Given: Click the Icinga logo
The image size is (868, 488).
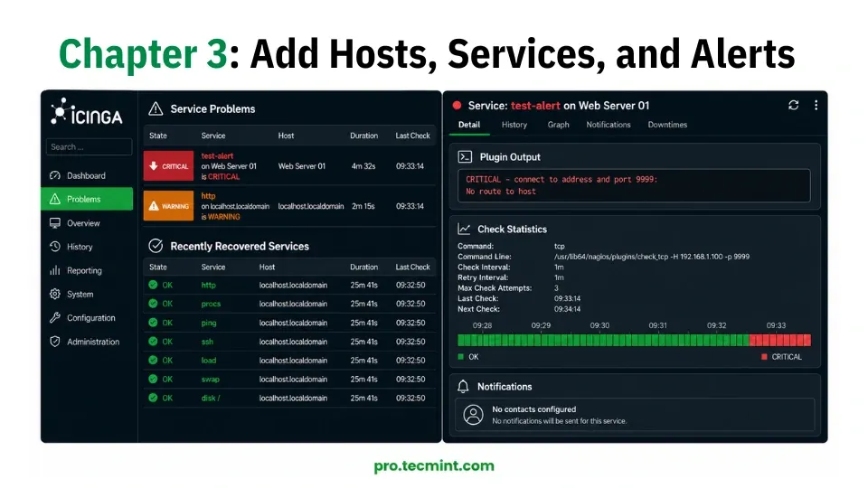Looking at the screenshot, I should pos(87,112).
